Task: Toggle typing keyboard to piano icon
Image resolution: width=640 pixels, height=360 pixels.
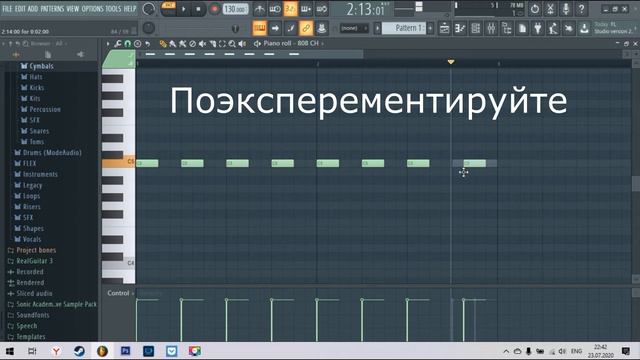Action: coord(259,28)
